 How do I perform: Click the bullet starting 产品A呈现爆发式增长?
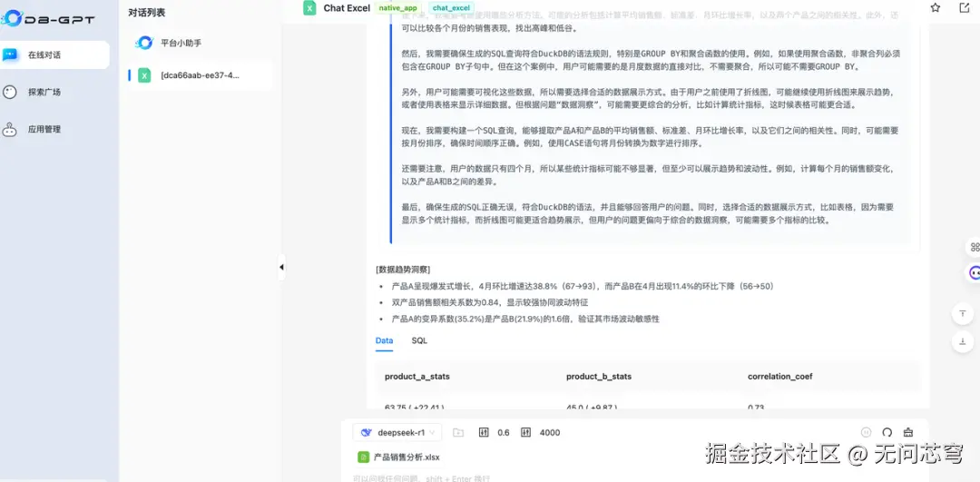pos(583,286)
